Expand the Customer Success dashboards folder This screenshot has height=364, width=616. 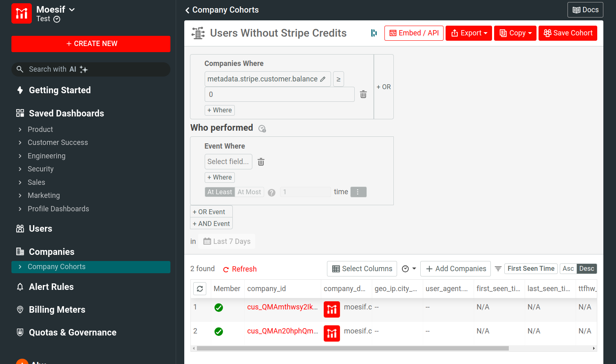click(x=57, y=143)
